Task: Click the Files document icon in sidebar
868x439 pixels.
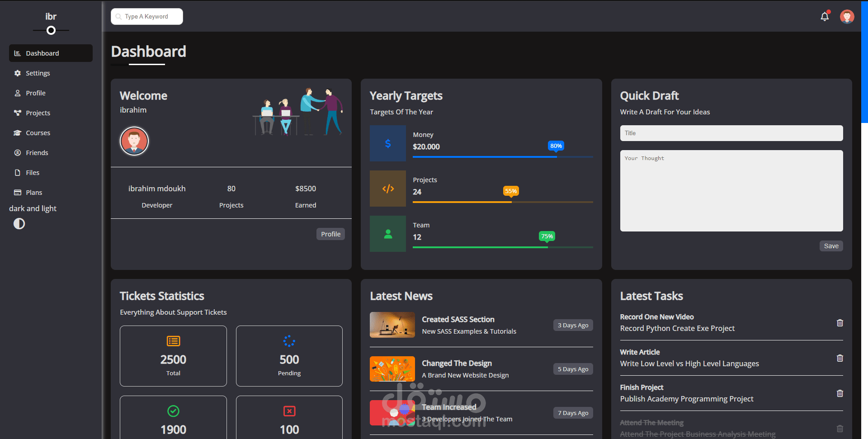Action: [x=18, y=173]
